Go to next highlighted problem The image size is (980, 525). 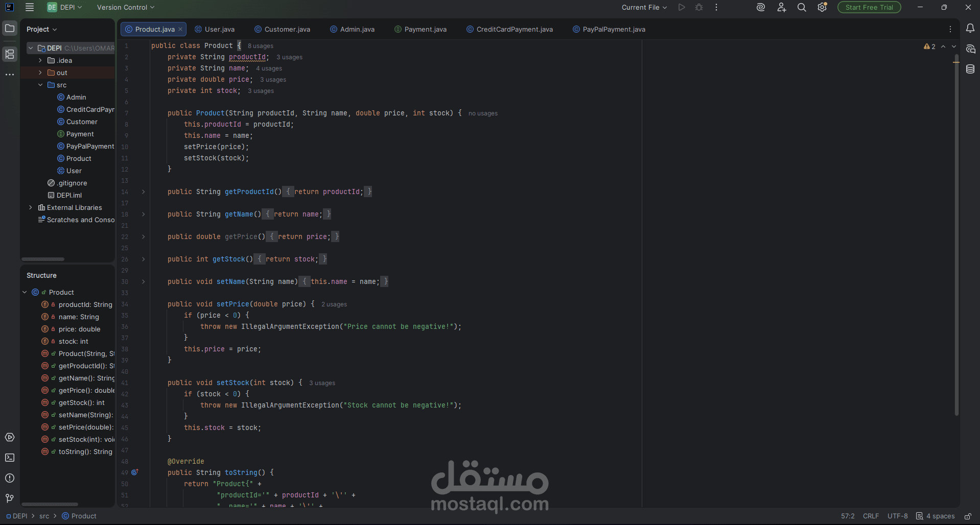[x=954, y=46]
